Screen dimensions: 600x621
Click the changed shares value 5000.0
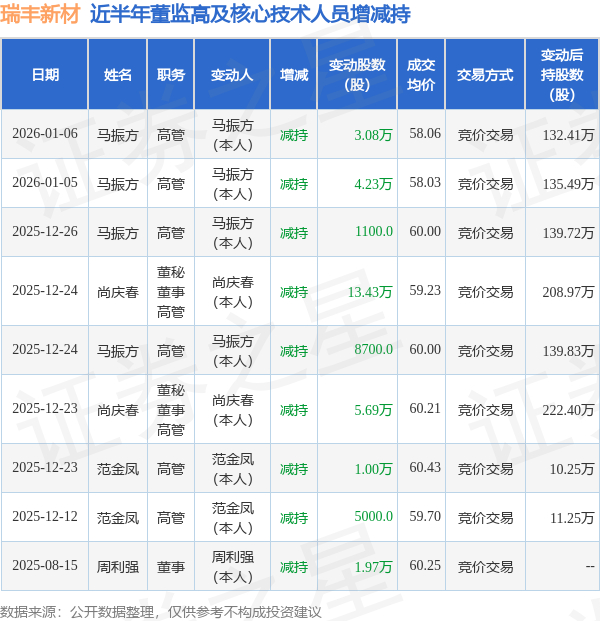(374, 517)
